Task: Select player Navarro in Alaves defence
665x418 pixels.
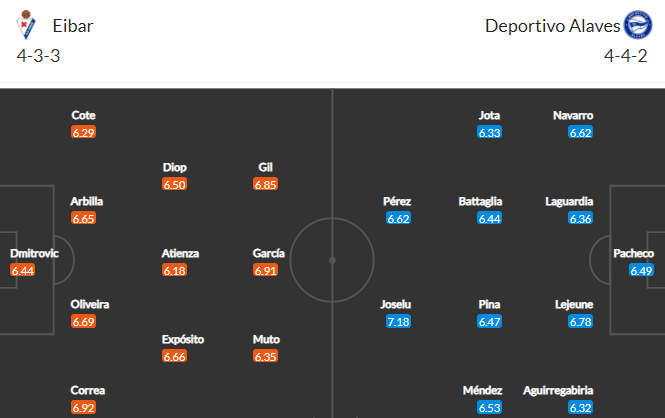Action: pyautogui.click(x=573, y=115)
